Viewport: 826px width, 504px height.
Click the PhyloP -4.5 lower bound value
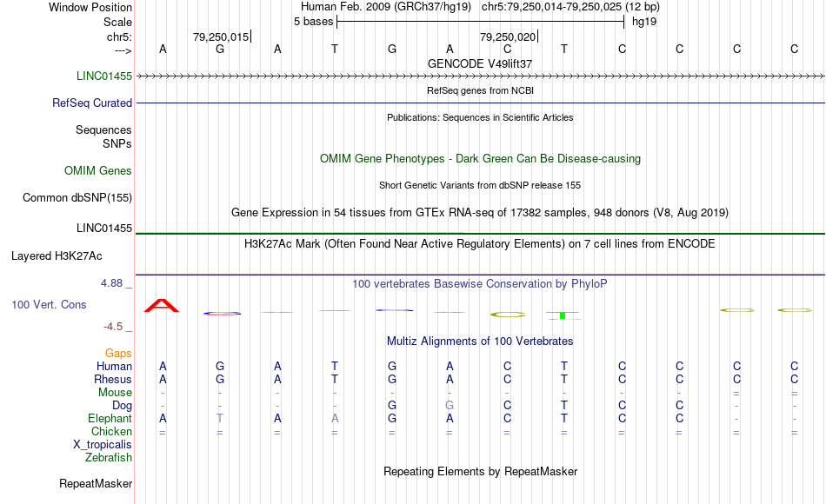[113, 327]
